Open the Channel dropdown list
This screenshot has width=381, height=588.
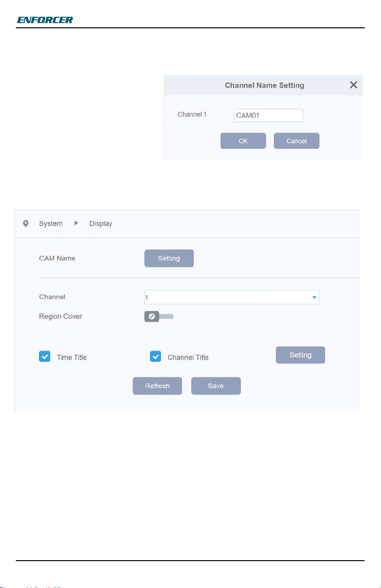point(232,297)
